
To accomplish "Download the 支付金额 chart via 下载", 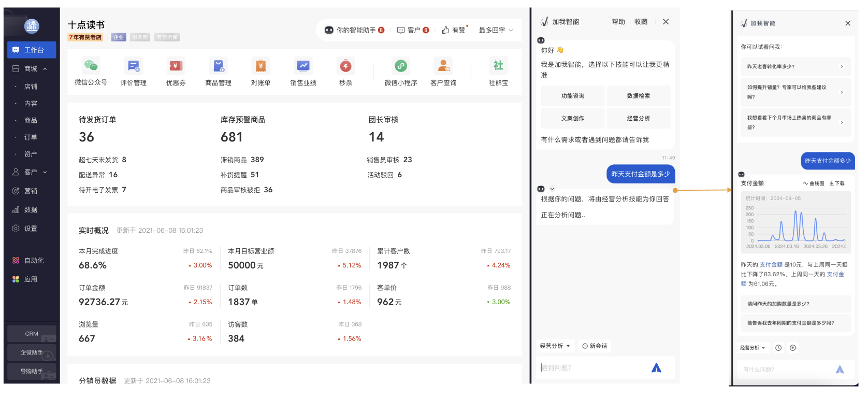I will (837, 183).
